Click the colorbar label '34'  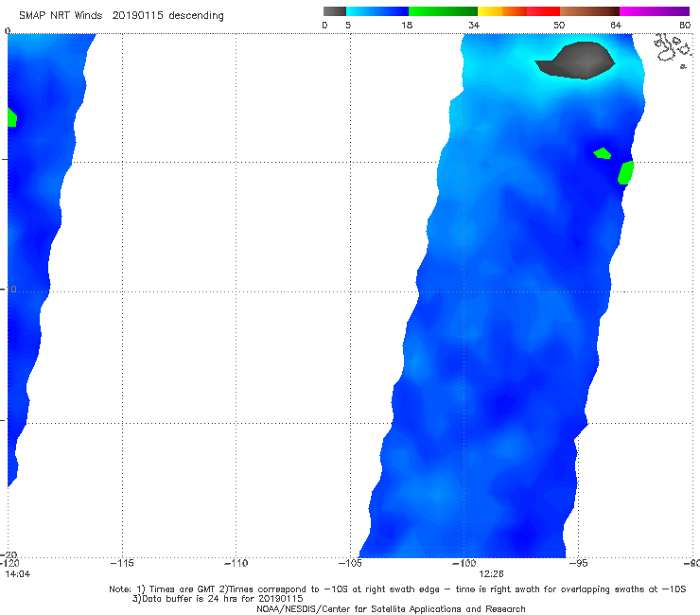pyautogui.click(x=474, y=26)
